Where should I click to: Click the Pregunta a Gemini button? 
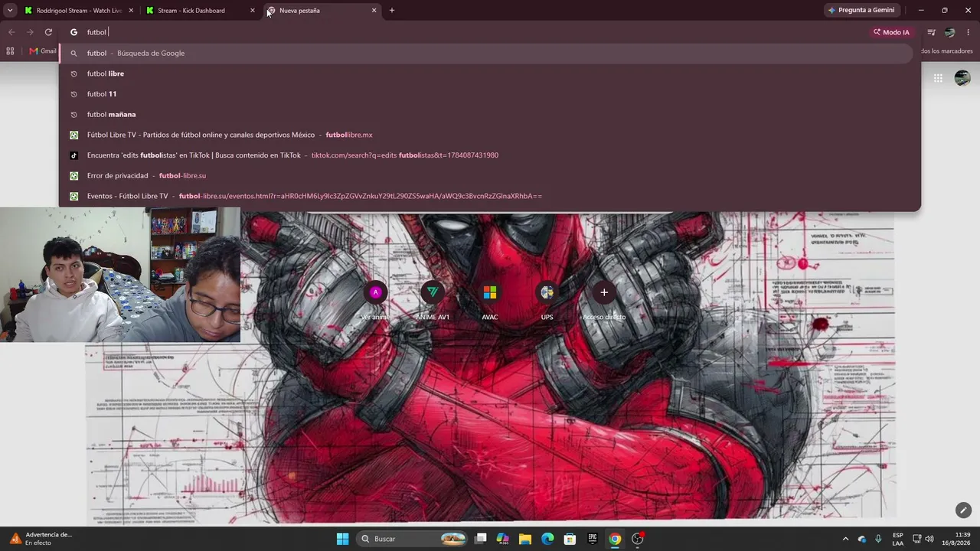click(x=861, y=11)
